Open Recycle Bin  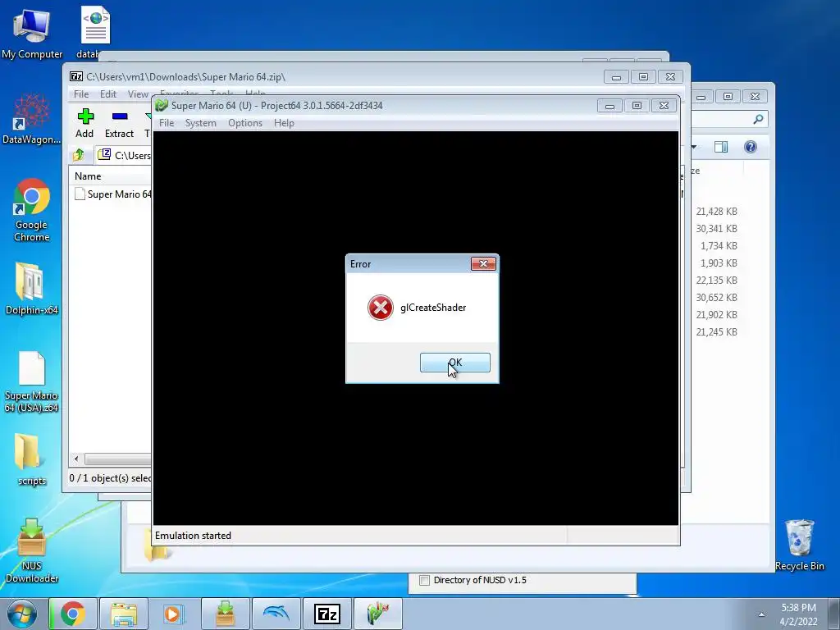click(x=799, y=545)
